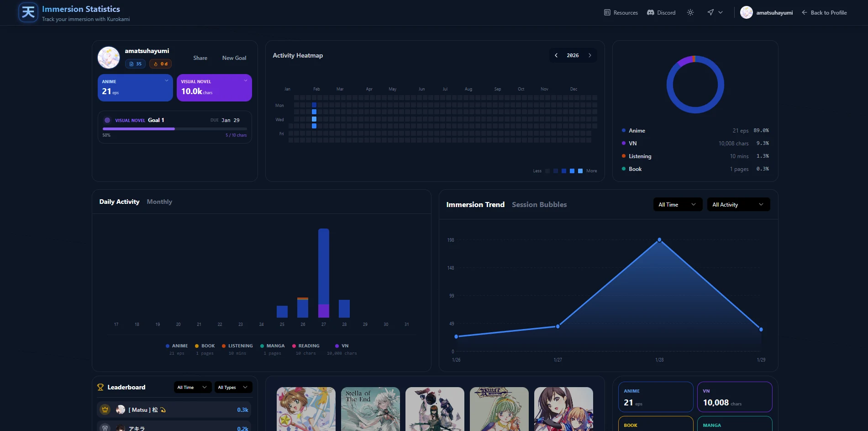Click the Book legend row green dot
Viewport: 868px width, 431px height.
point(624,169)
